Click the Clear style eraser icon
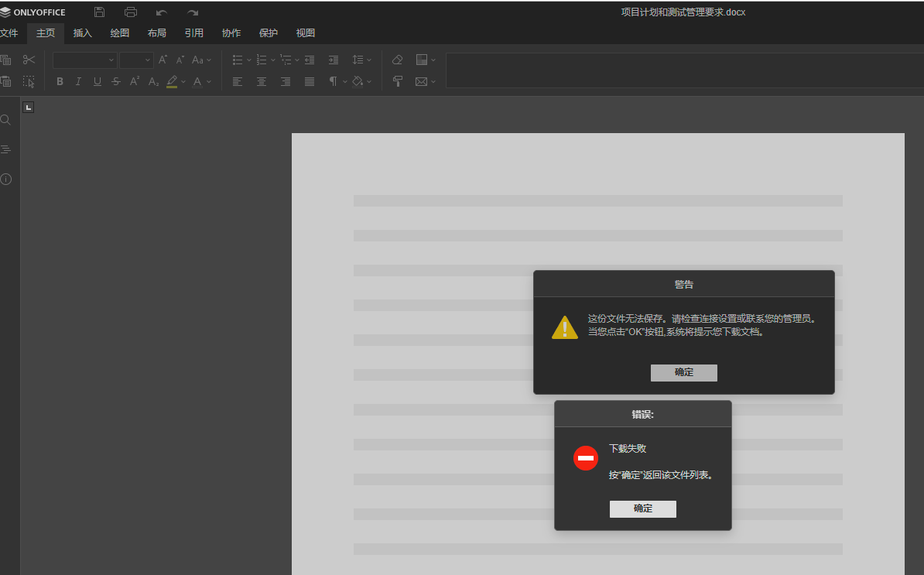 (397, 60)
